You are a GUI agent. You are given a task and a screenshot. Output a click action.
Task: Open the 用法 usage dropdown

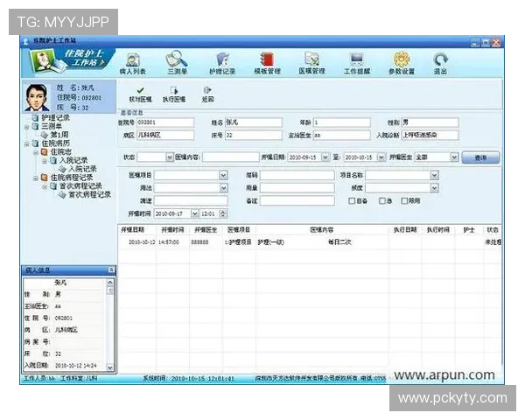(x=224, y=188)
